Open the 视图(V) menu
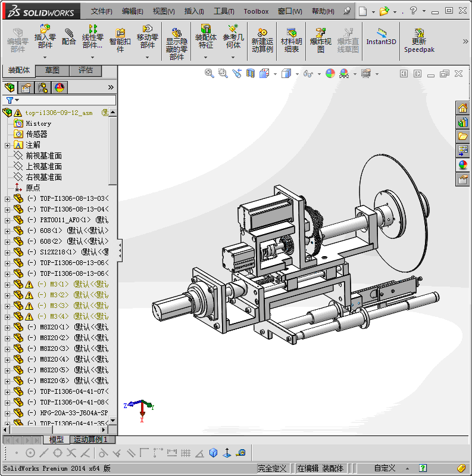Viewport: 472px width, 476px height. [164, 11]
